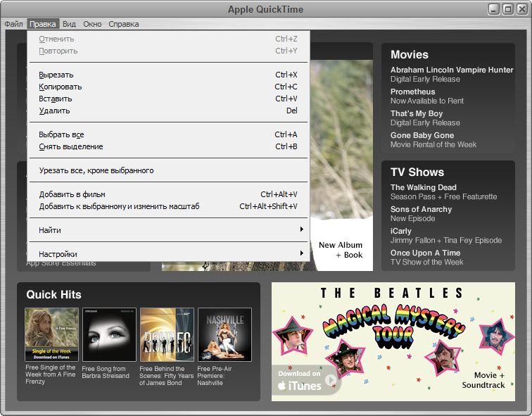Select Снять выделение menu entry
This screenshot has width=532, height=416.
(168, 146)
